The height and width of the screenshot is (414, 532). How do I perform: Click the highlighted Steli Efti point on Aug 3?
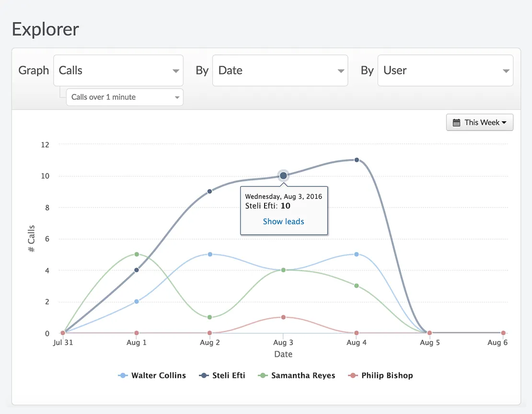pos(283,175)
